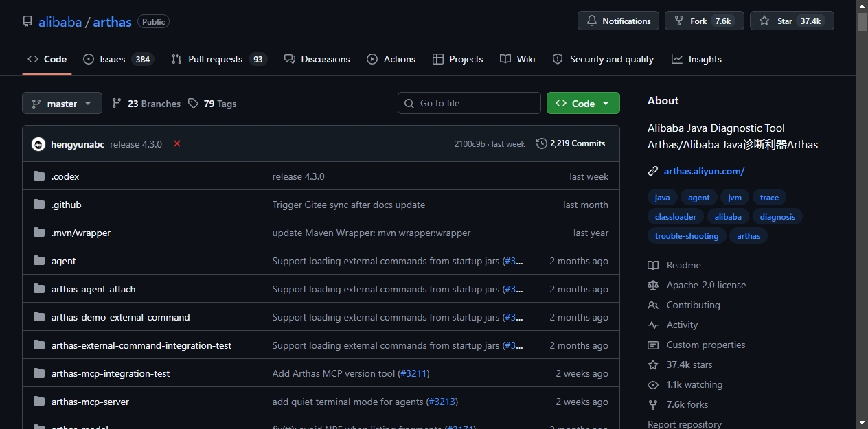
Task: Click the Go to file search field
Action: pyautogui.click(x=469, y=103)
